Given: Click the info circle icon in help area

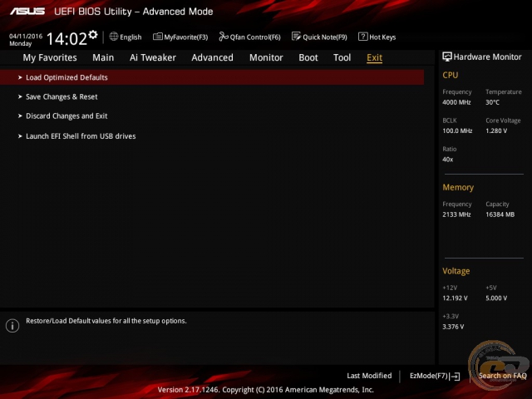Looking at the screenshot, I should 12,325.
